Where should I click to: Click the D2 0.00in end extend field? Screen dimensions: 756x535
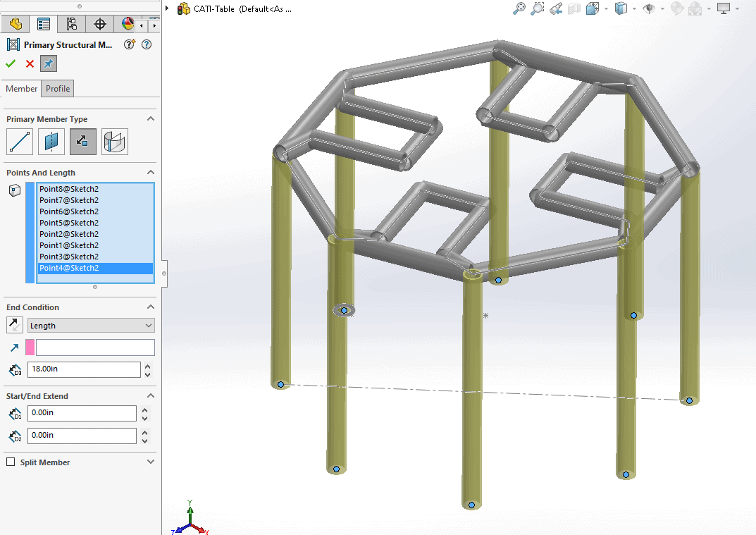pyautogui.click(x=82, y=436)
